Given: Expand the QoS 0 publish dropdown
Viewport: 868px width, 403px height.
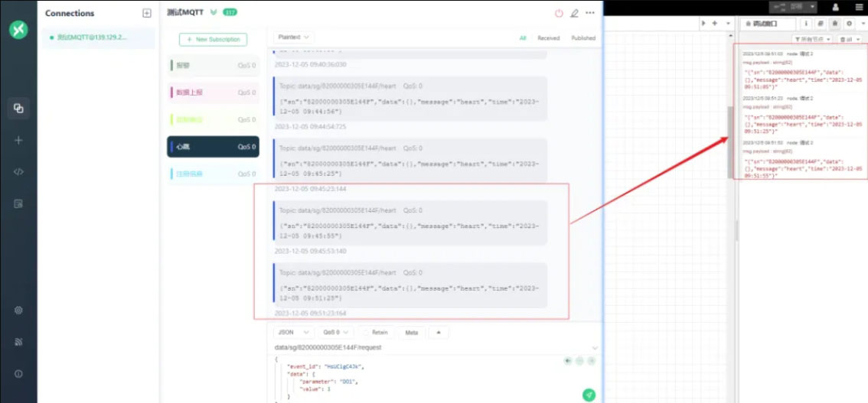Looking at the screenshot, I should coord(336,333).
